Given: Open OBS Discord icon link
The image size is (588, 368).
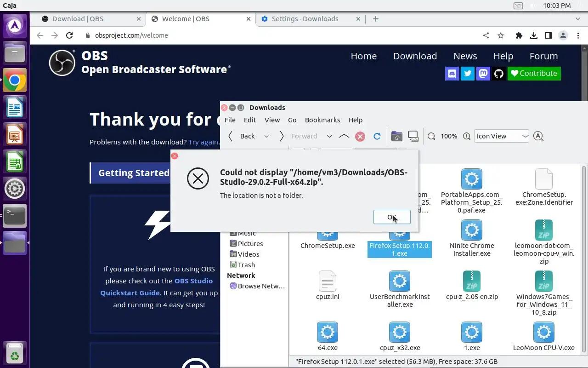Looking at the screenshot, I should 452,74.
